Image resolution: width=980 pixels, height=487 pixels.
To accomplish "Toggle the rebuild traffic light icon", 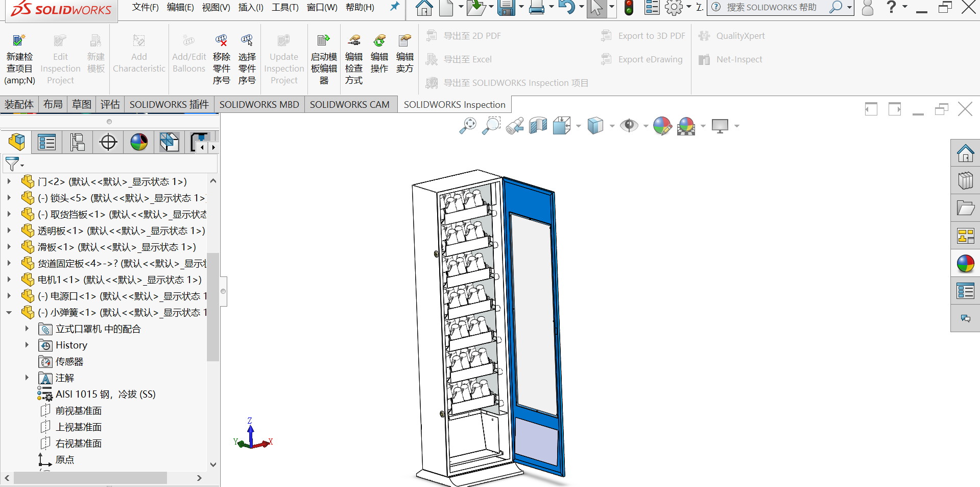I will point(629,8).
